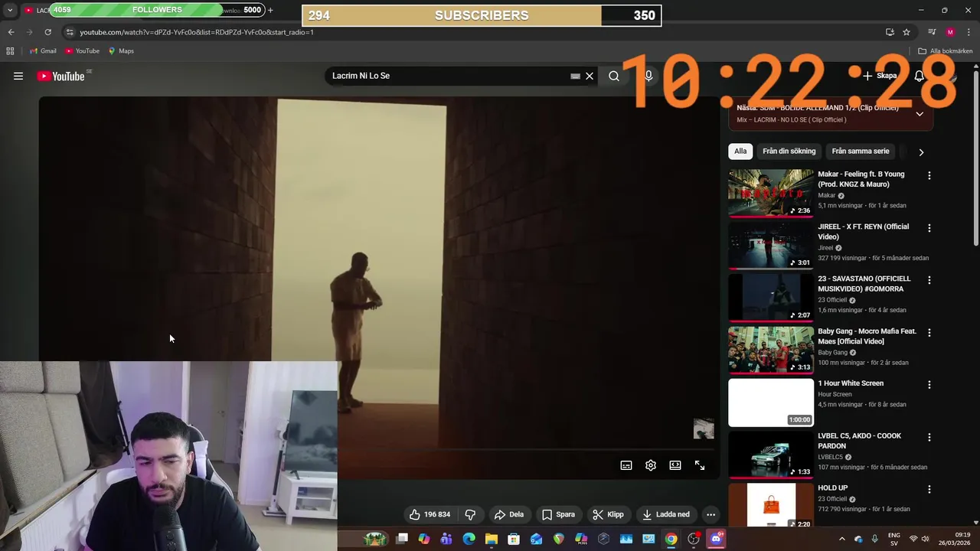Open Chrome apps grid in bookmarks bar
Viewport: 980px width, 551px height.
(10, 51)
